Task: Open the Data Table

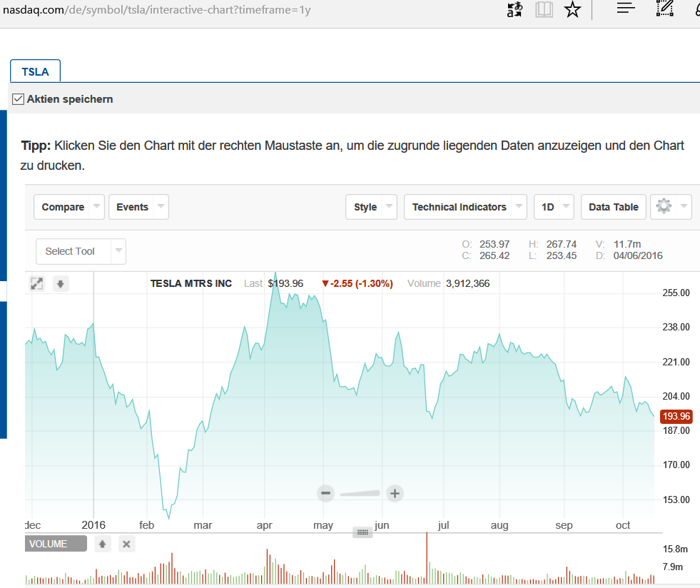Action: tap(614, 207)
